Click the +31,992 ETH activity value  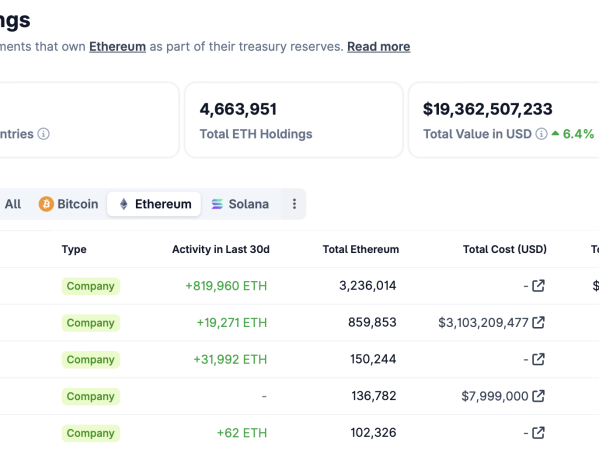(230, 359)
